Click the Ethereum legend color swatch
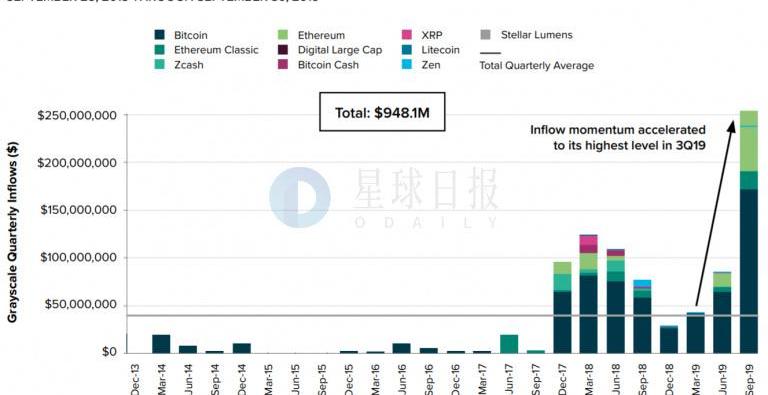This screenshot has height=395, width=768. [x=283, y=35]
